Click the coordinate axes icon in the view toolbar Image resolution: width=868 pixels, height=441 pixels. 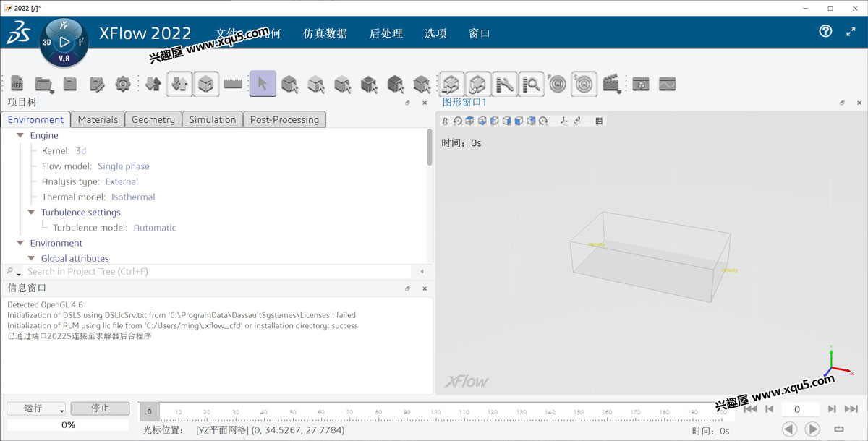(x=565, y=121)
